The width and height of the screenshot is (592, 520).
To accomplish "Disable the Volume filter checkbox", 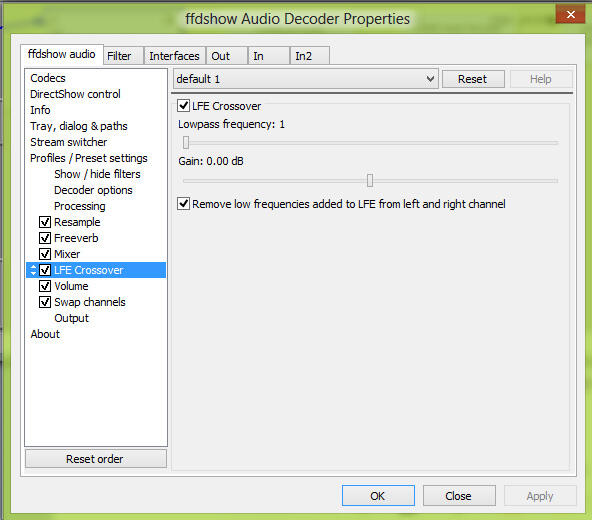I will point(45,286).
